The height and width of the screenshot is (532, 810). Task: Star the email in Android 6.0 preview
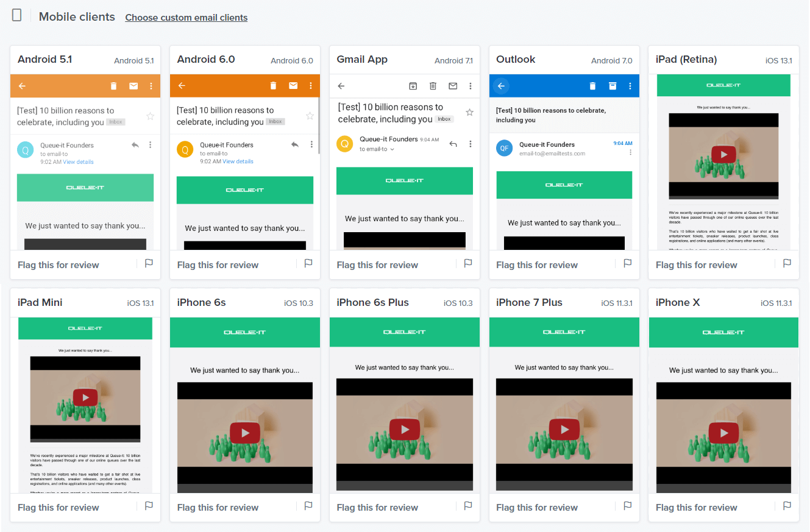click(x=310, y=116)
